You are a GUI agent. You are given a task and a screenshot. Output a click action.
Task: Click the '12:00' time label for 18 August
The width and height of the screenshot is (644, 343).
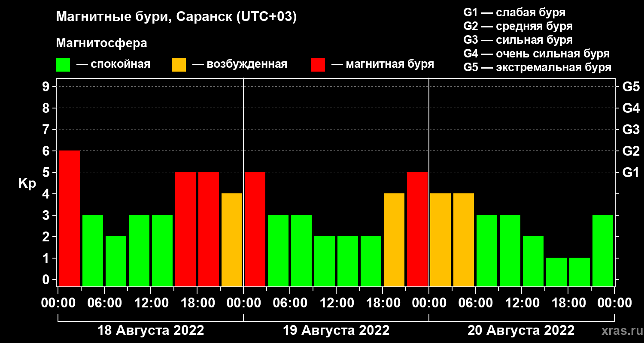pos(151,303)
